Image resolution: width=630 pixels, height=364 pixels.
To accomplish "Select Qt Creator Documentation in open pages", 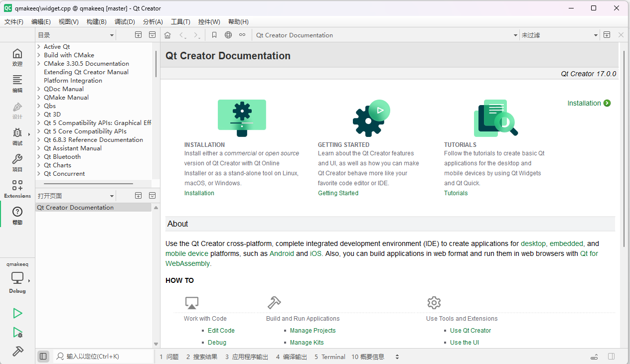I will coord(94,208).
